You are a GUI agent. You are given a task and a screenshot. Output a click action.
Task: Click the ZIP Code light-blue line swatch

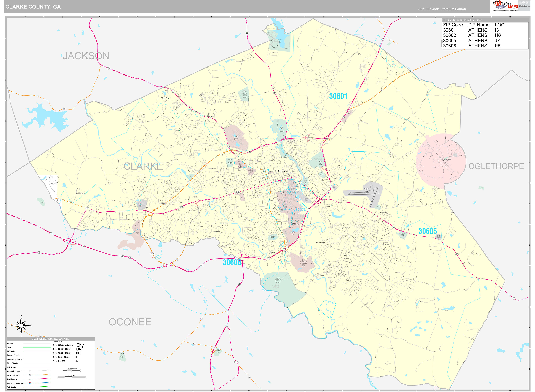pyautogui.click(x=36, y=351)
